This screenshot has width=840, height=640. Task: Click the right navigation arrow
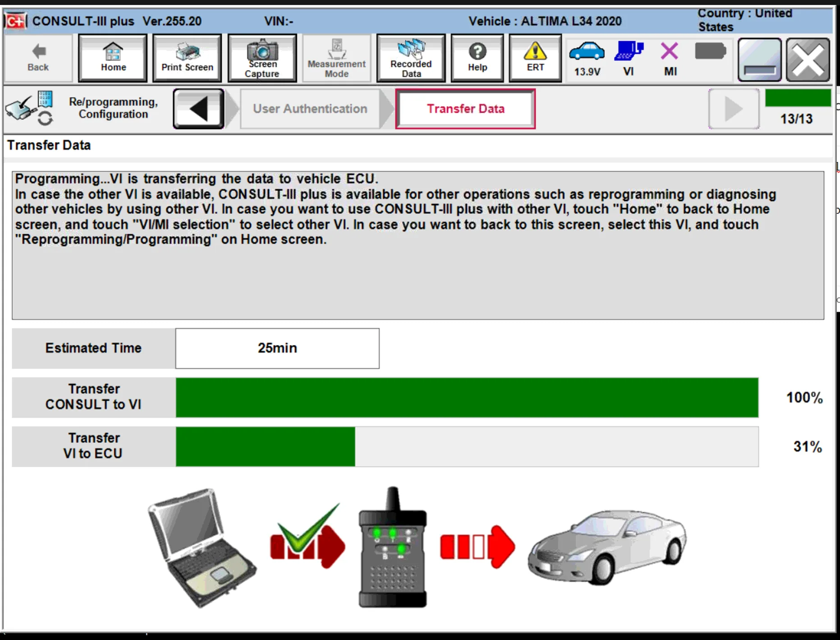733,108
